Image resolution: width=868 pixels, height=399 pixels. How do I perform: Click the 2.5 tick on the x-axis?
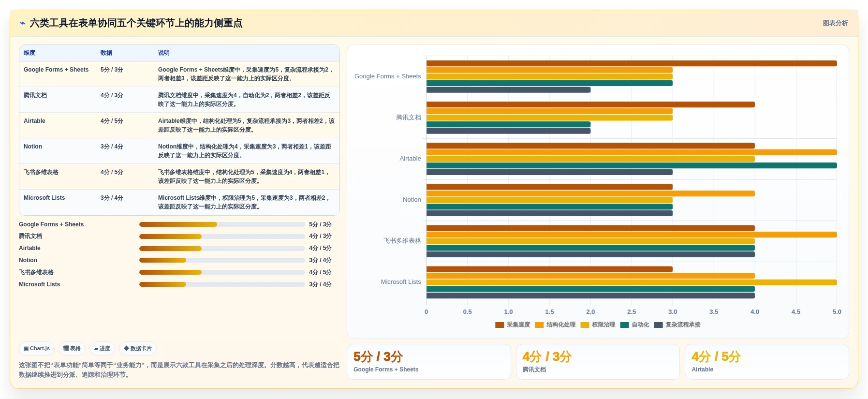632,312
